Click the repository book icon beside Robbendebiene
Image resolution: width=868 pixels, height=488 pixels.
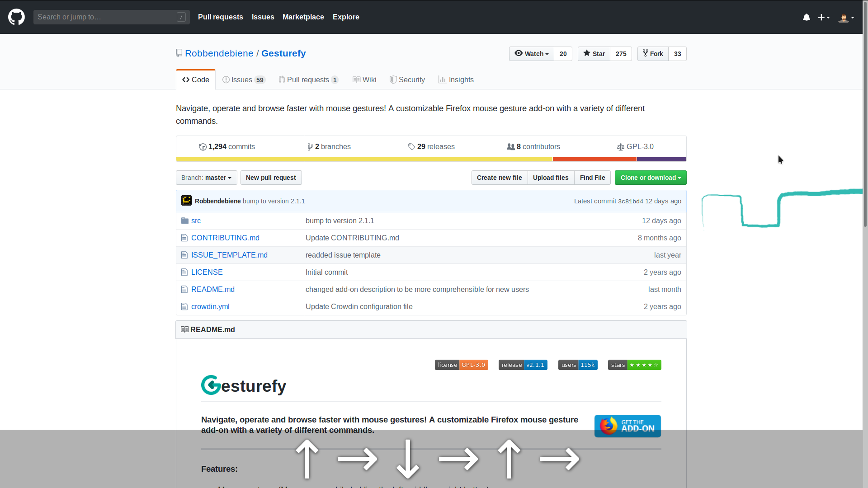[x=179, y=53]
